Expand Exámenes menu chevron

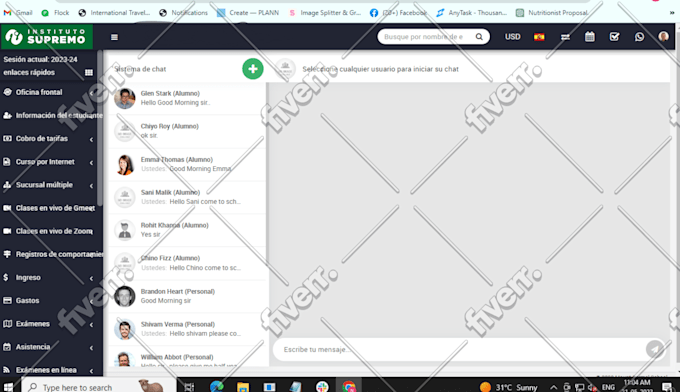coord(91,324)
